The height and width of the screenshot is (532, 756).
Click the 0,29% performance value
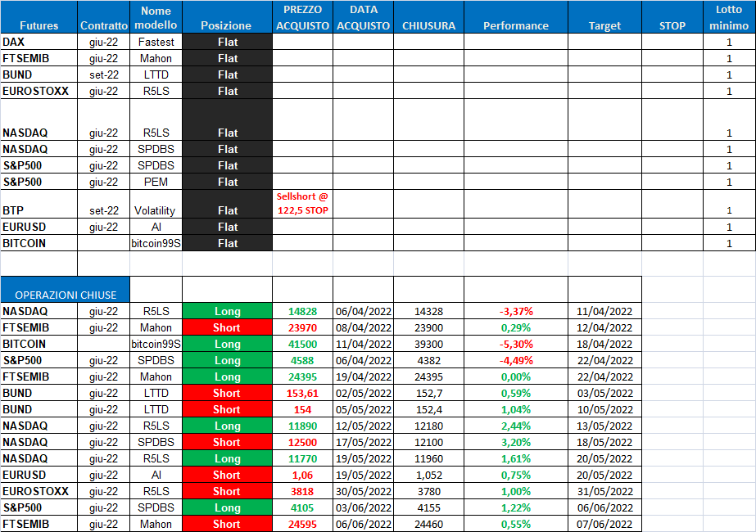[516, 327]
